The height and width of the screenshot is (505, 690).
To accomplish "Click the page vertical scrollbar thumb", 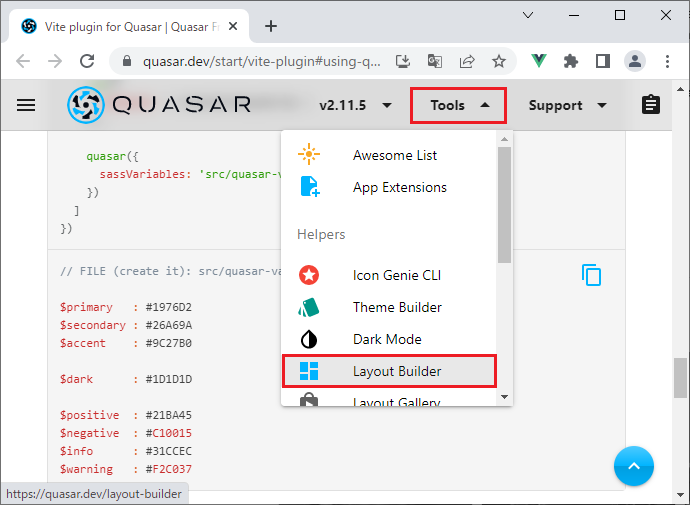I will [680, 378].
